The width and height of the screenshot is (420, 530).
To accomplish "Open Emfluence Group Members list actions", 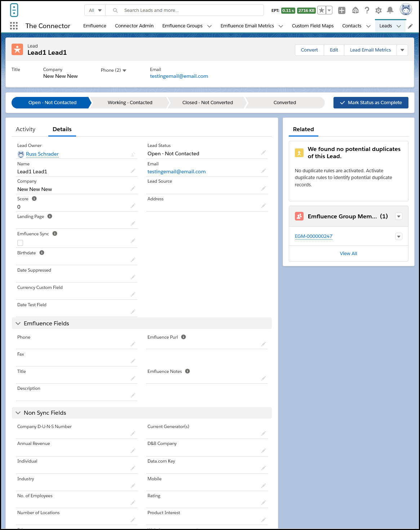I will click(x=399, y=217).
